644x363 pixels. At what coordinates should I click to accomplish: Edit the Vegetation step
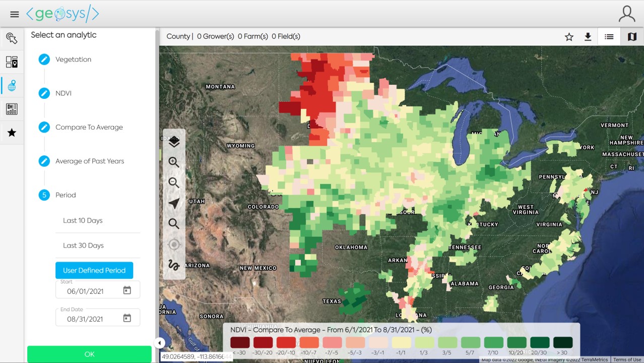pyautogui.click(x=44, y=59)
